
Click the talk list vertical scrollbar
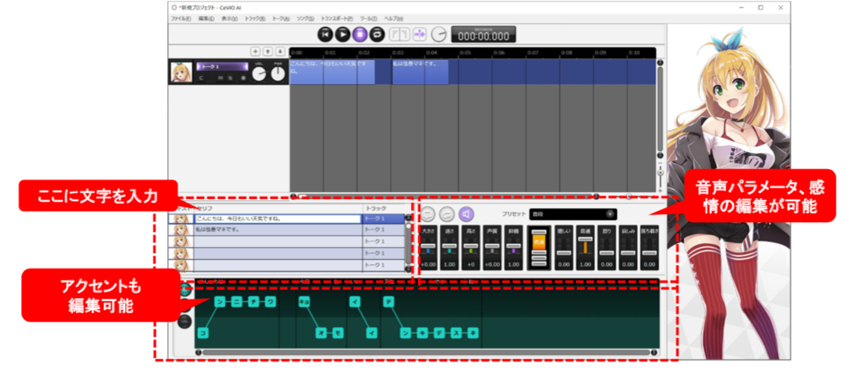409,243
